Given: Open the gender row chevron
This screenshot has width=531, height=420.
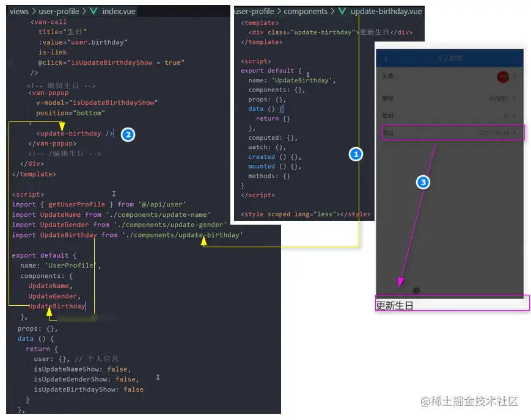Looking at the screenshot, I should tap(515, 115).
